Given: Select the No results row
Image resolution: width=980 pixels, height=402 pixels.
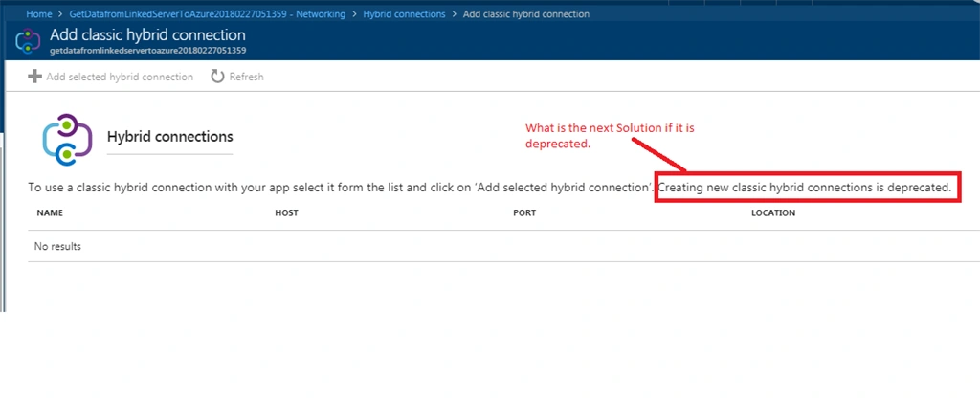Looking at the screenshot, I should [503, 246].
